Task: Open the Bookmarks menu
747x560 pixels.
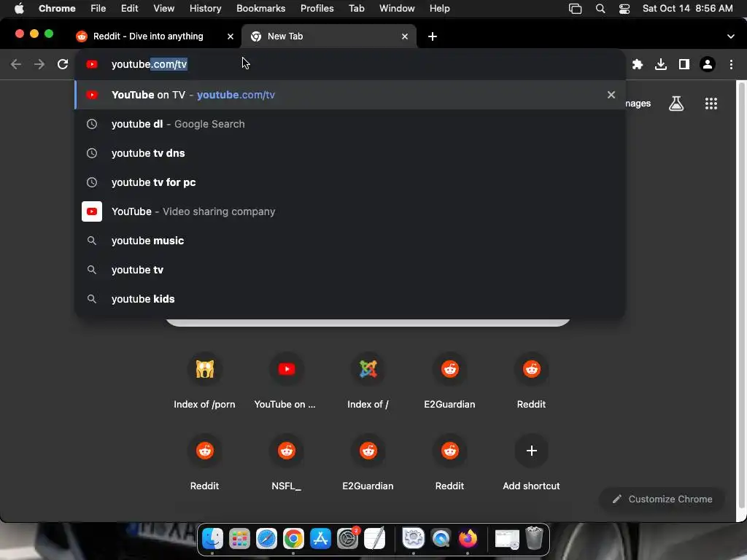Action: [x=260, y=8]
